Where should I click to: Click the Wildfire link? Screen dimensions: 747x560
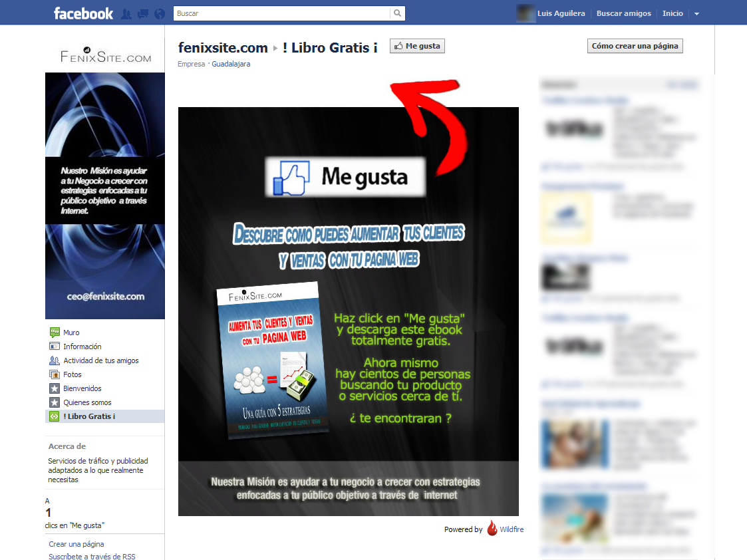(x=511, y=529)
